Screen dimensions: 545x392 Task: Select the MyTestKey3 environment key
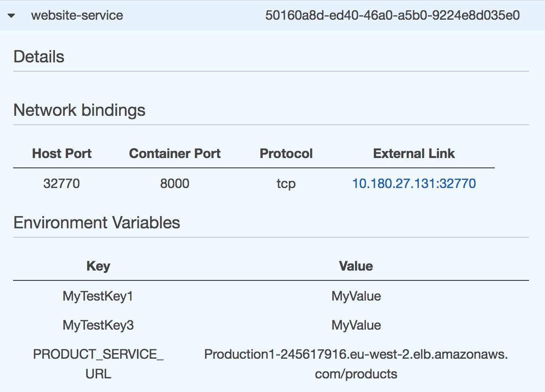point(98,325)
